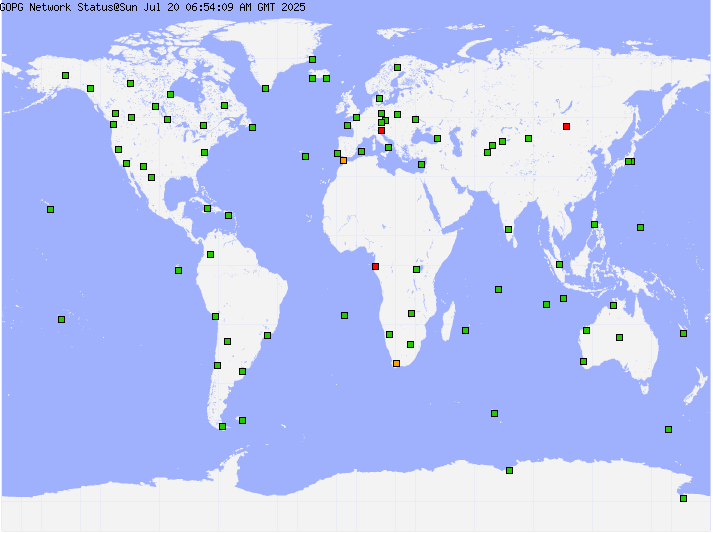Click the green marker at Australia's southwest corner
This screenshot has height=533, width=713.
pos(584,362)
